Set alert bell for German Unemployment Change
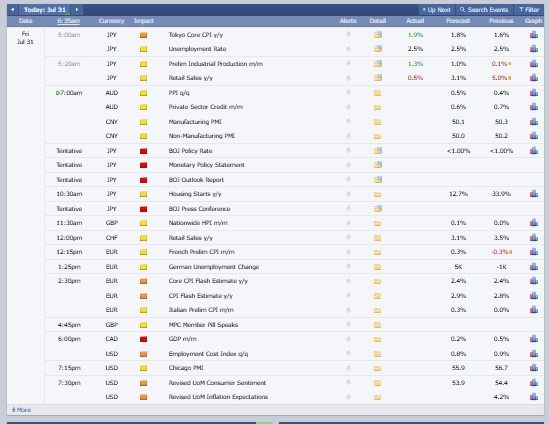Image resolution: width=549 pixels, height=424 pixels. point(348,266)
